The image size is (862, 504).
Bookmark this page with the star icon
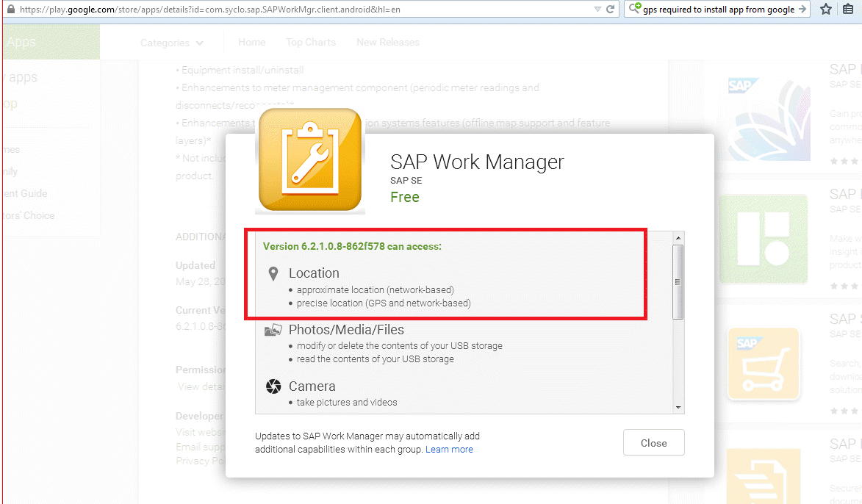[826, 10]
